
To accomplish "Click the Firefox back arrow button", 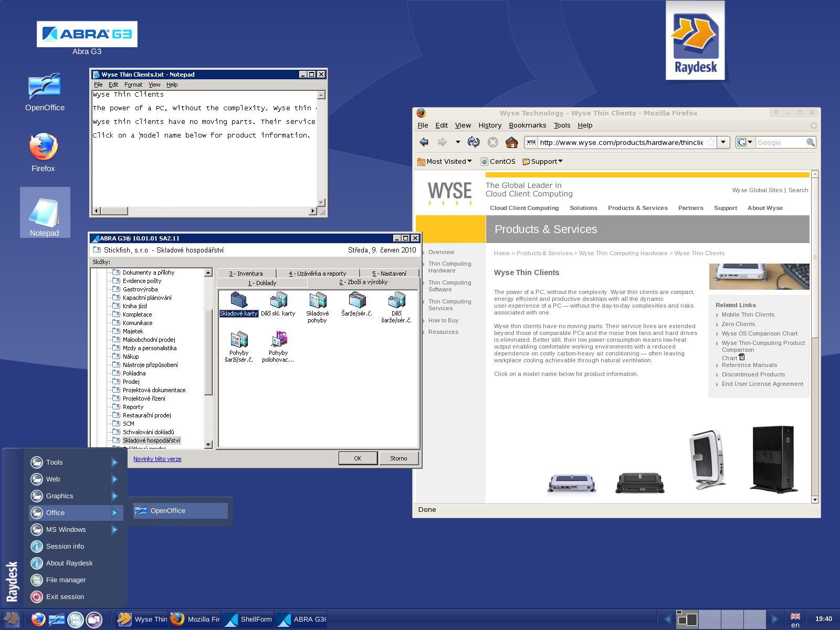I will [x=424, y=142].
